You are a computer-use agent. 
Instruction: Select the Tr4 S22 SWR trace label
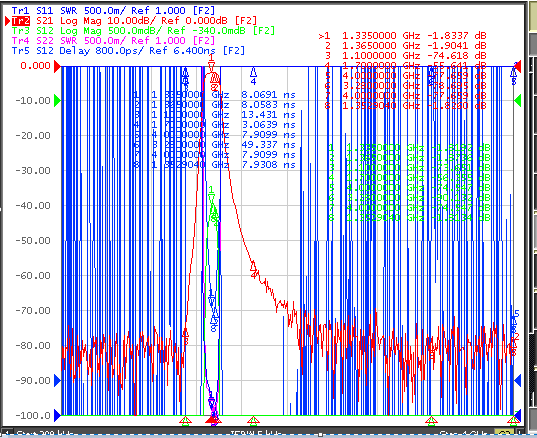[113, 41]
